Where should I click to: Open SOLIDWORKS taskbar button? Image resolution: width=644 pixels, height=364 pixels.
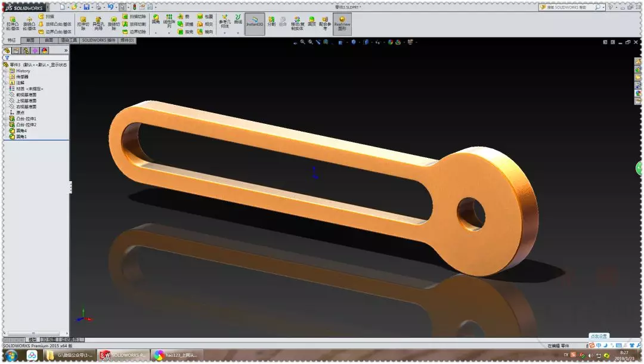tap(122, 356)
